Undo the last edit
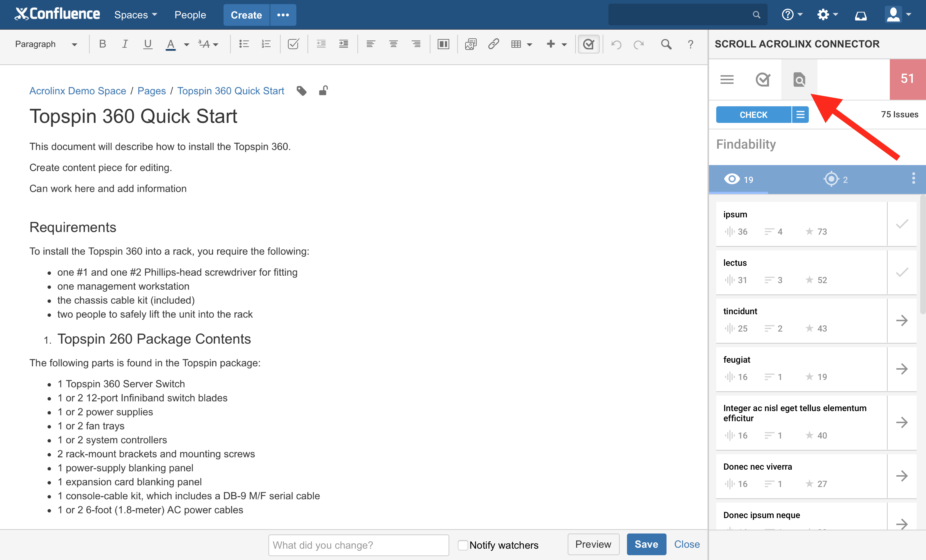 tap(616, 44)
